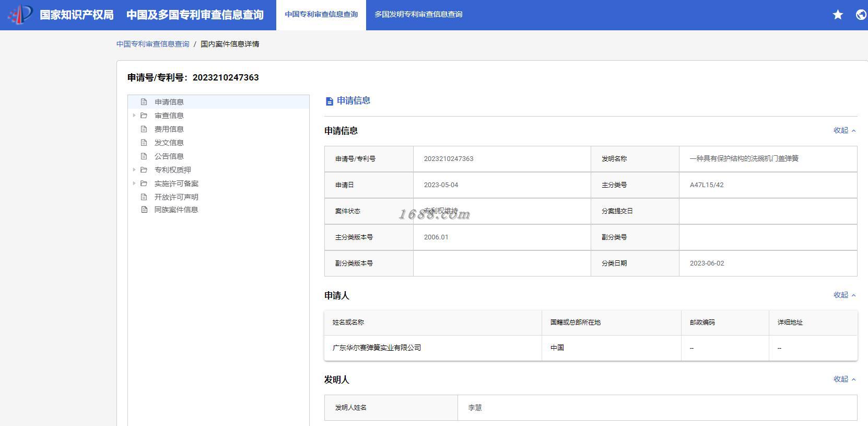Select the 中国专利审查信息查询 tab
The width and height of the screenshot is (868, 426).
321,15
